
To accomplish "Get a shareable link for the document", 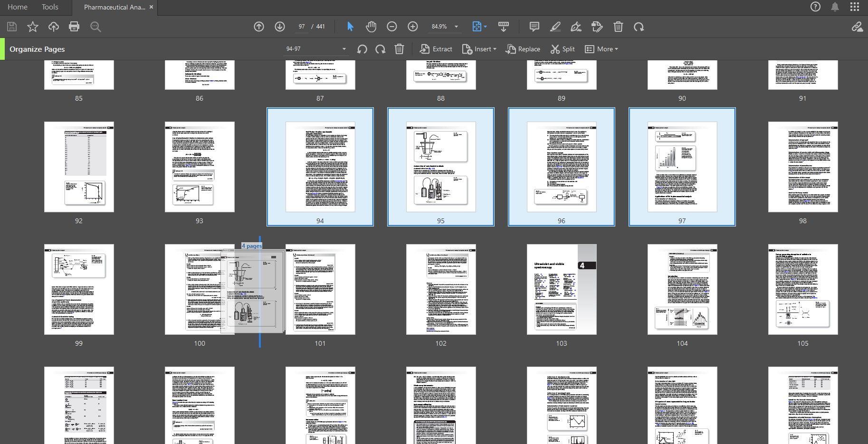I will click(857, 27).
